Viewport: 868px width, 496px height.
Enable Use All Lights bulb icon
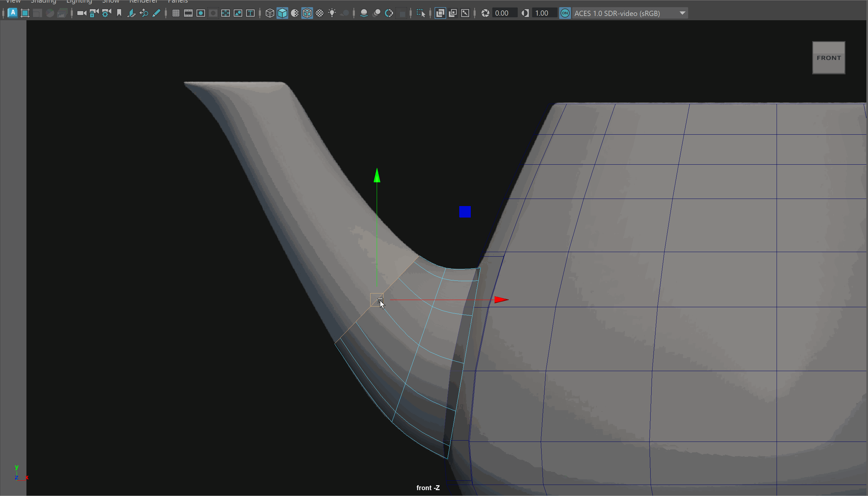[x=332, y=13]
